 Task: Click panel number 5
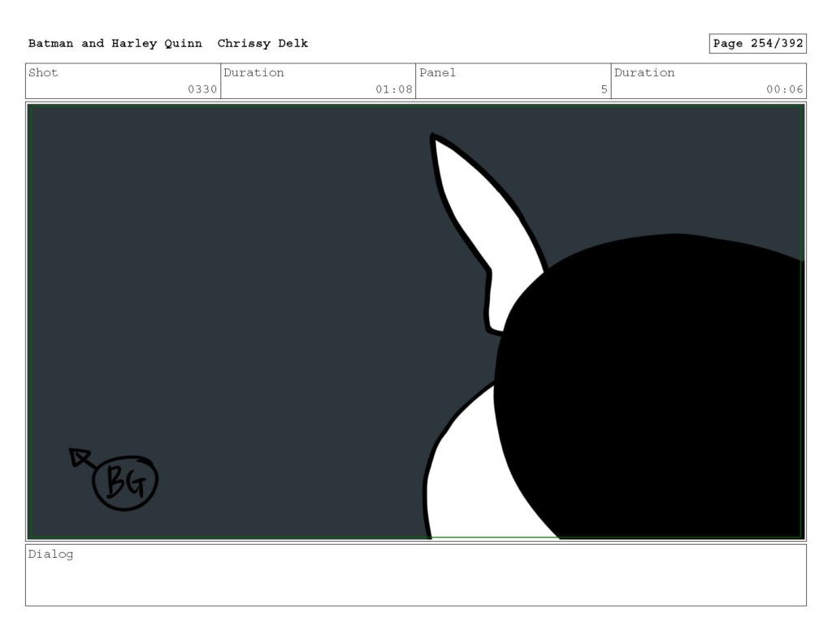point(604,89)
